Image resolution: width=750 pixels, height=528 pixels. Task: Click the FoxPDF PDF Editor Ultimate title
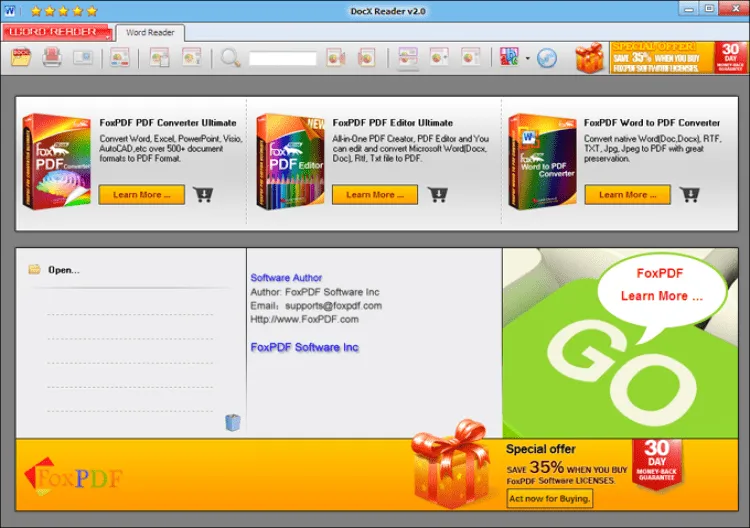tap(393, 123)
